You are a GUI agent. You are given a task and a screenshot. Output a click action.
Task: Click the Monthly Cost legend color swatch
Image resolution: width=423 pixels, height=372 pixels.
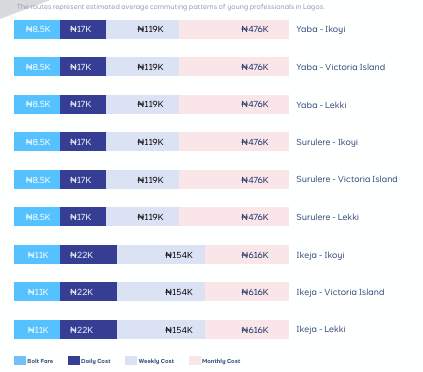[x=195, y=360]
